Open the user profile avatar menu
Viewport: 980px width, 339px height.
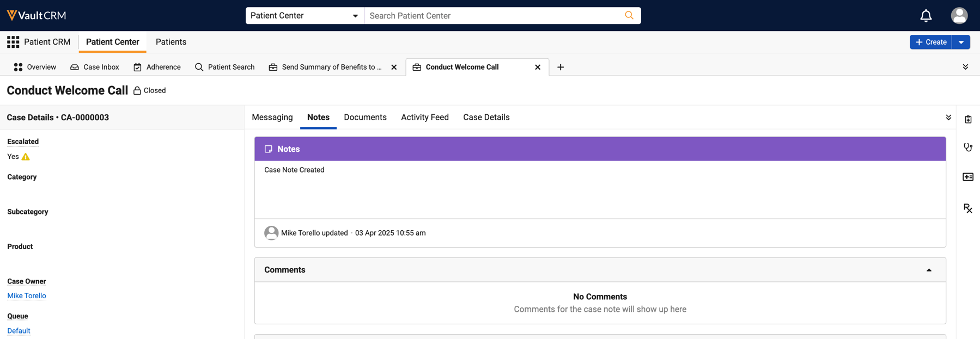959,16
